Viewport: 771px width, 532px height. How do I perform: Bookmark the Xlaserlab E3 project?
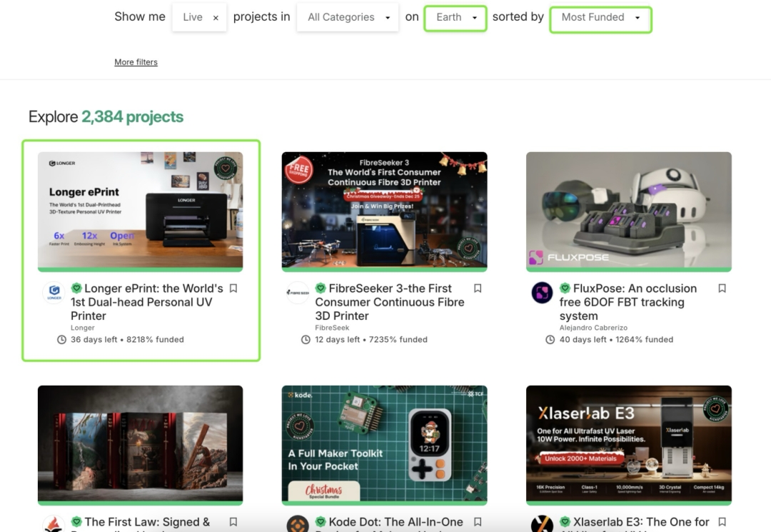(x=722, y=522)
